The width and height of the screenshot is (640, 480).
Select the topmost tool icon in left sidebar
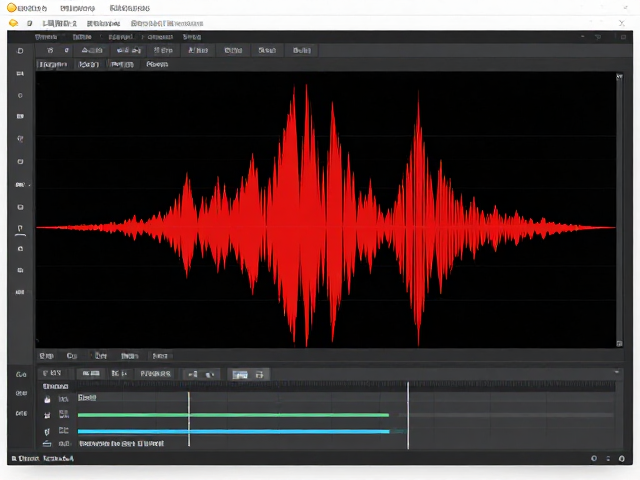click(20, 51)
